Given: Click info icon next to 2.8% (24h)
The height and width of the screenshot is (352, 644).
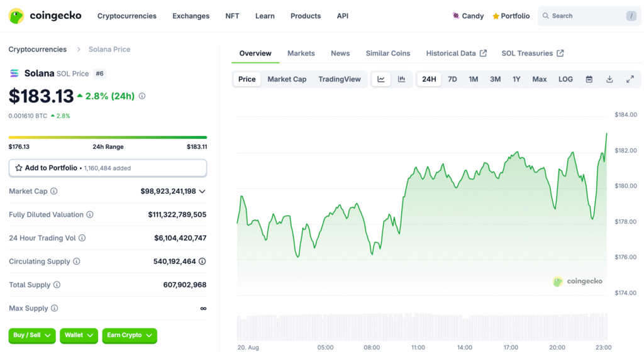Looking at the screenshot, I should pos(142,96).
